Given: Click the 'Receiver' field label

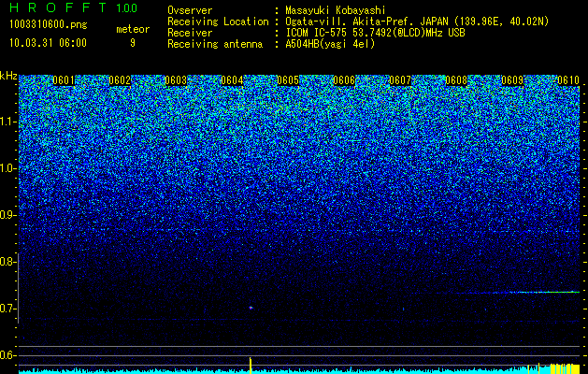Looking at the screenshot, I should pos(190,33).
